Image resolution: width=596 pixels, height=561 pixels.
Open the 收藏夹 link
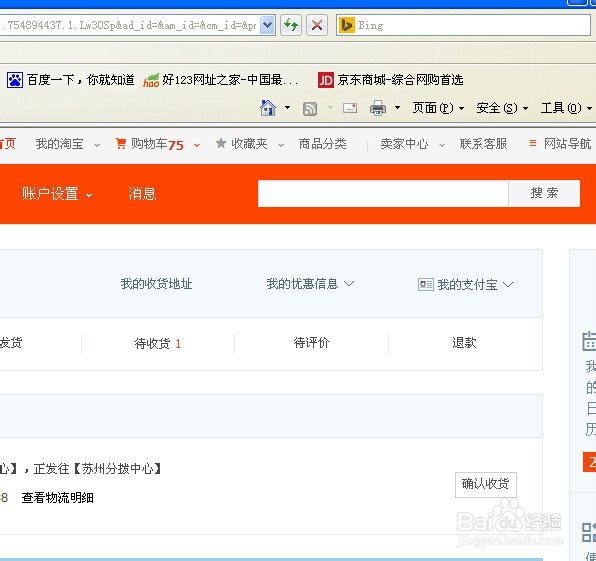[x=249, y=144]
